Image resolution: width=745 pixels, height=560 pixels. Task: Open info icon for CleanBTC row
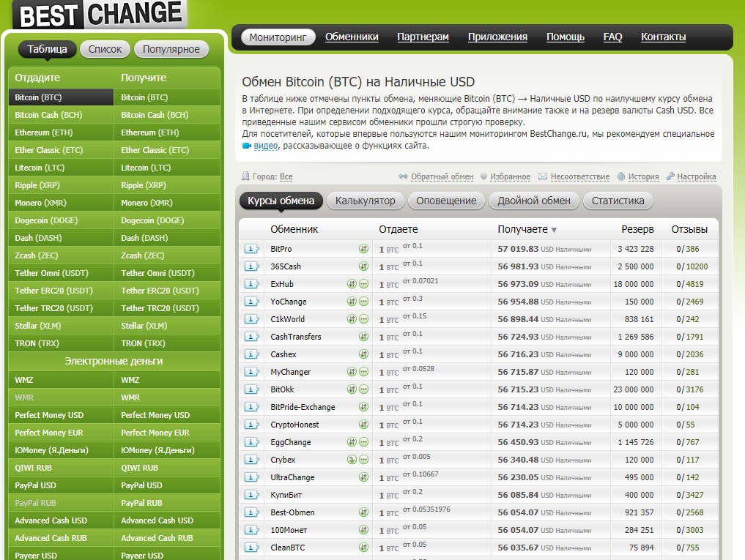click(x=251, y=548)
